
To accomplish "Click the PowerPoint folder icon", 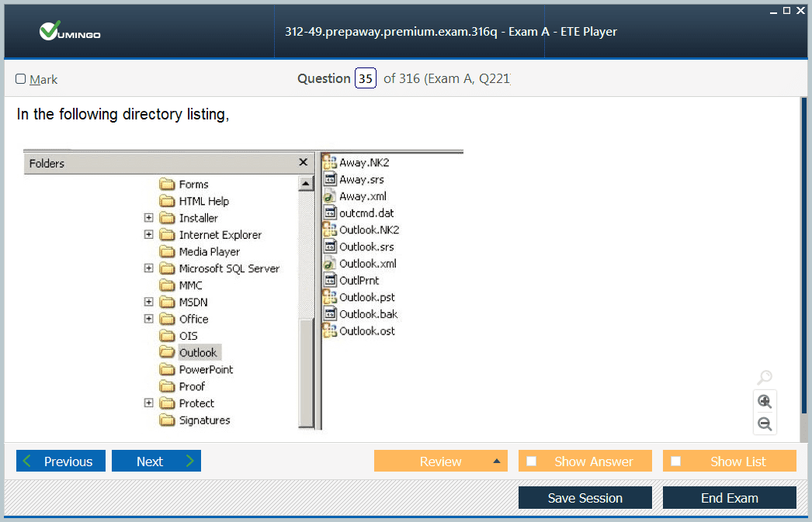I will click(167, 369).
